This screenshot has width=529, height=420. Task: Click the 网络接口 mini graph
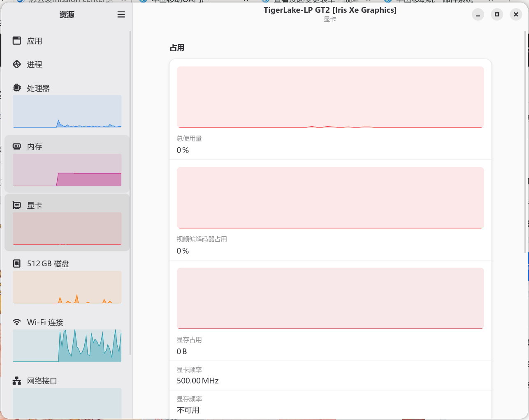(67, 403)
